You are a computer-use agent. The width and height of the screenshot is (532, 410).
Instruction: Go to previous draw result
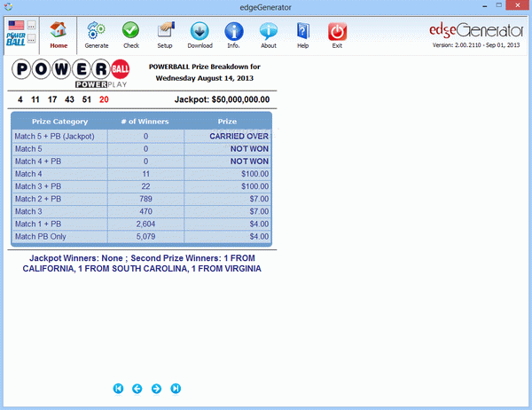coord(137,389)
